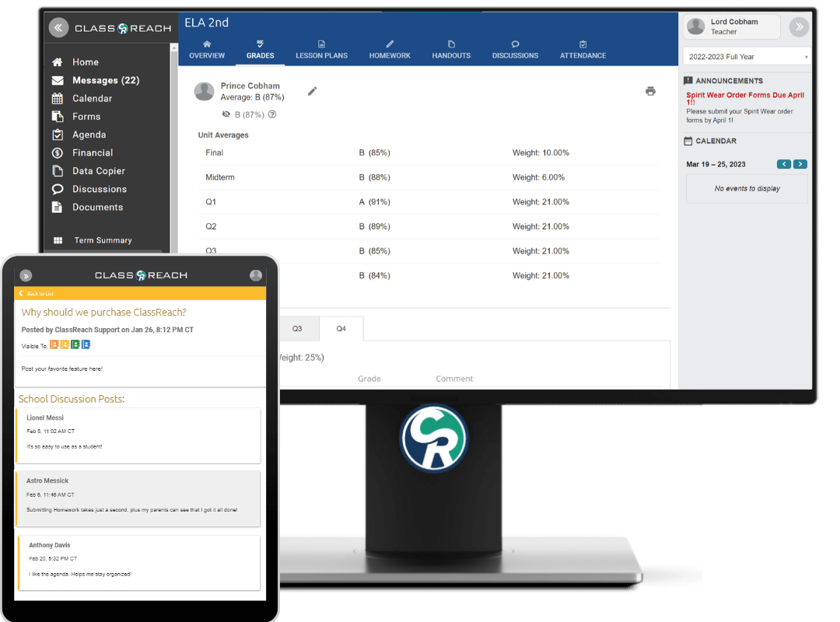Click the Q1 unit average A (91%)
The image size is (840, 622).
374,202
